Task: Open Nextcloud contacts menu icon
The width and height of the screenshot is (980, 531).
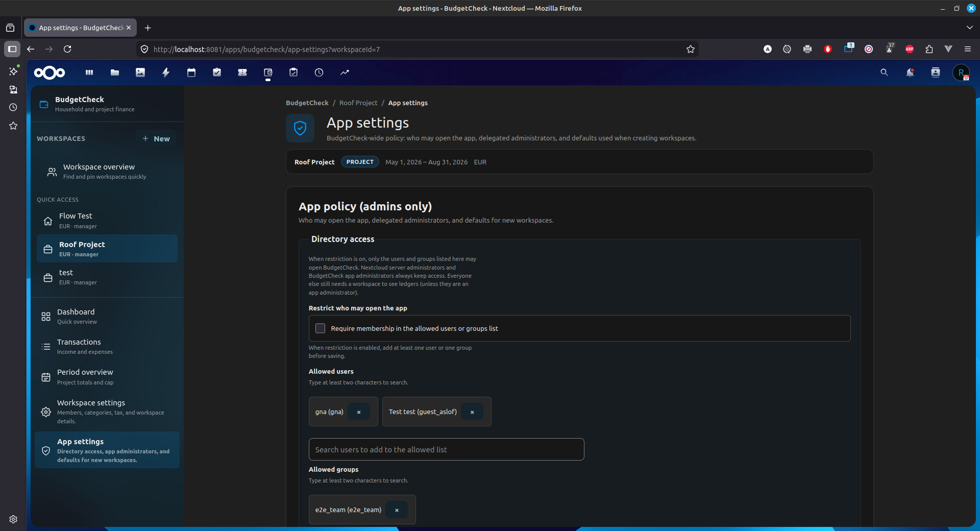Action: tap(935, 73)
